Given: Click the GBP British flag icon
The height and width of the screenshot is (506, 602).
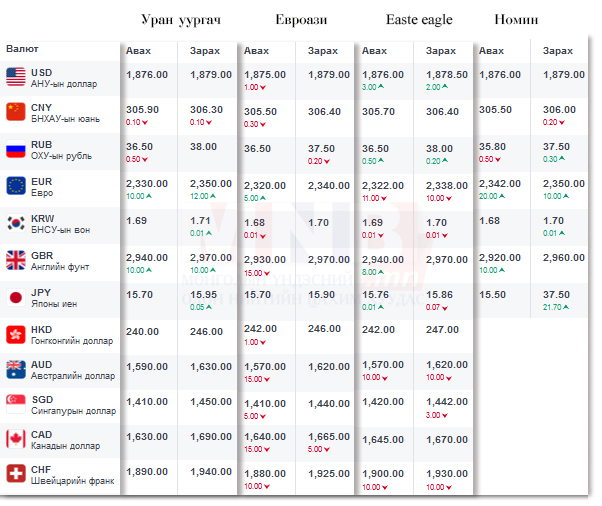Looking at the screenshot, I should (15, 259).
